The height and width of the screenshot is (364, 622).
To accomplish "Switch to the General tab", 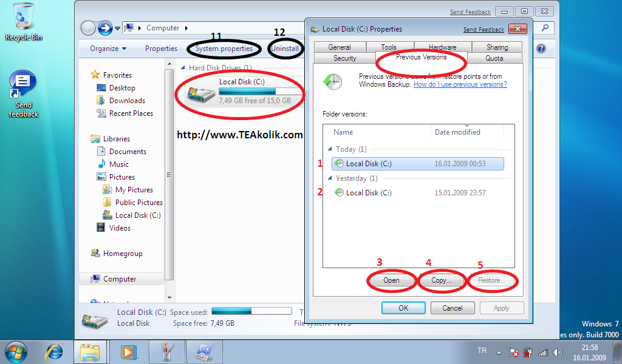I will pos(340,47).
